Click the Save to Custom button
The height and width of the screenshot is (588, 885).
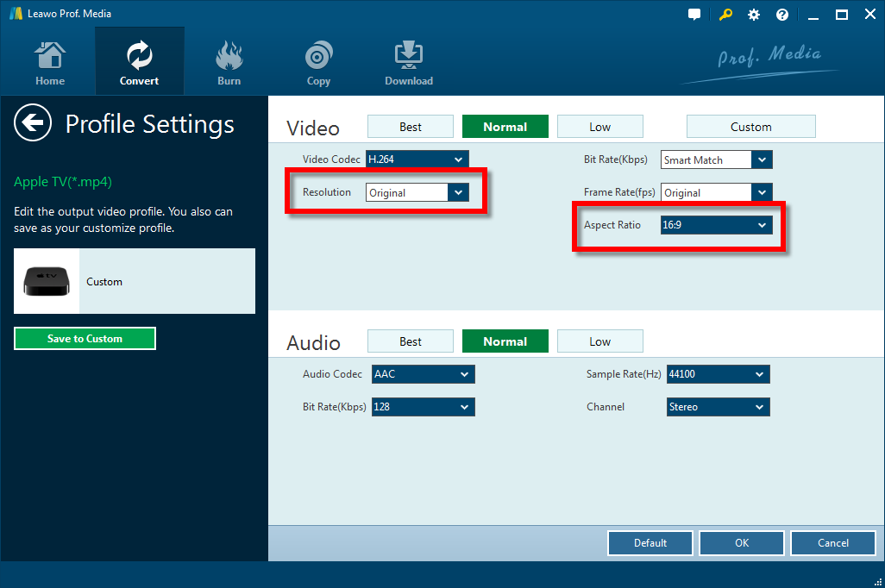85,338
